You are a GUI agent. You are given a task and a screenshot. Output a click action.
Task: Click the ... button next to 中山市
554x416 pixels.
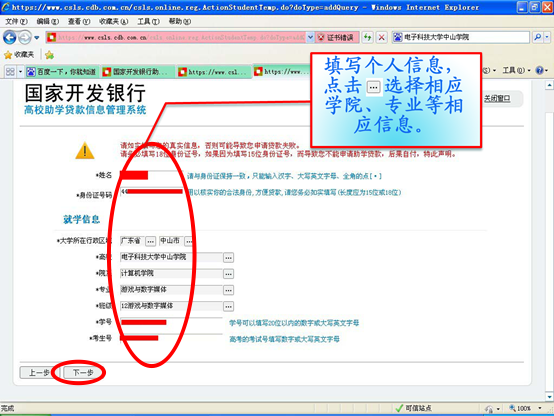pyautogui.click(x=189, y=241)
